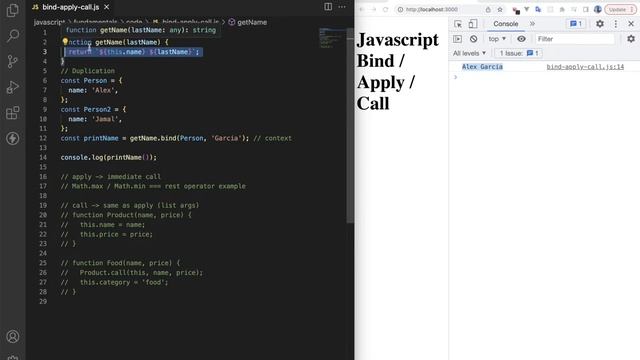Screen dimensions: 640x360
Task: Click 'const Person2 = {' on line 9
Action: click(93, 109)
